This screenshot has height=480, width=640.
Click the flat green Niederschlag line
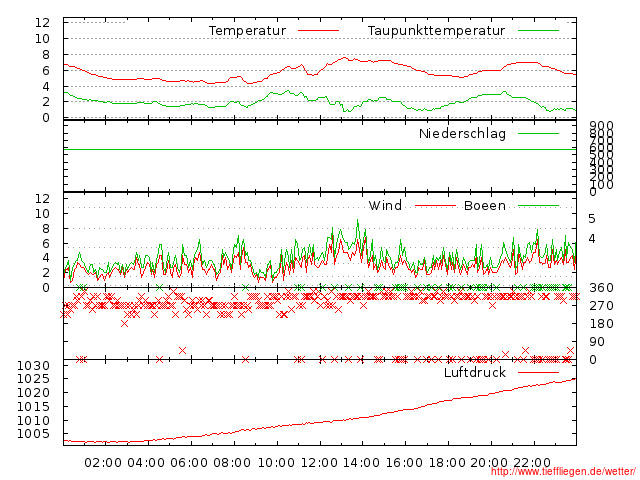[320, 150]
